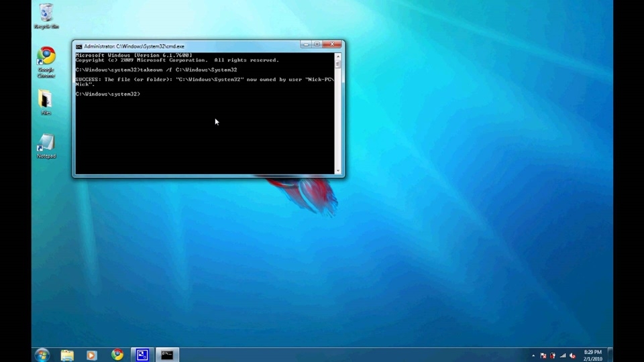Switch to the blue-square taskbar app
The height and width of the screenshot is (362, 644).
click(x=142, y=355)
